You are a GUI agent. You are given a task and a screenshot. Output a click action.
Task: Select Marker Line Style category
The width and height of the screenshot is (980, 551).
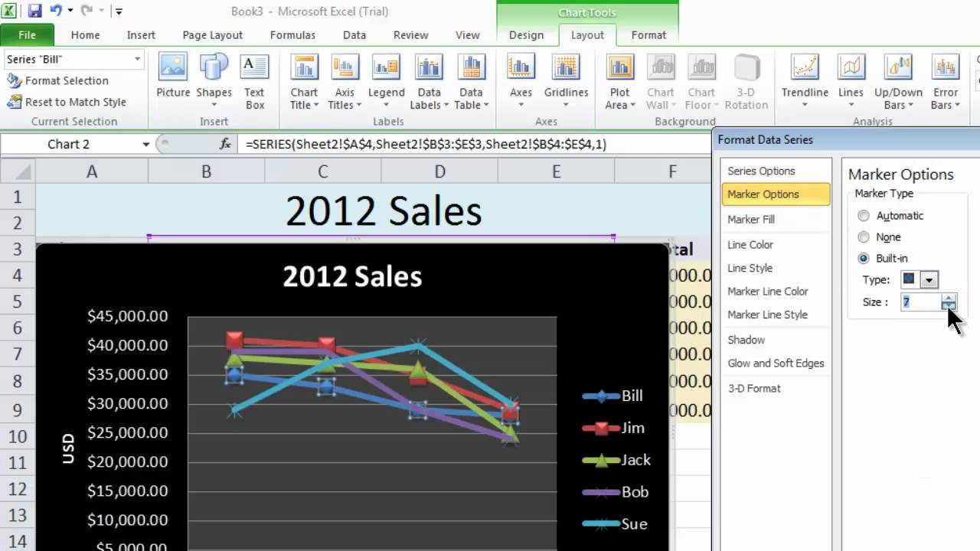776,315
